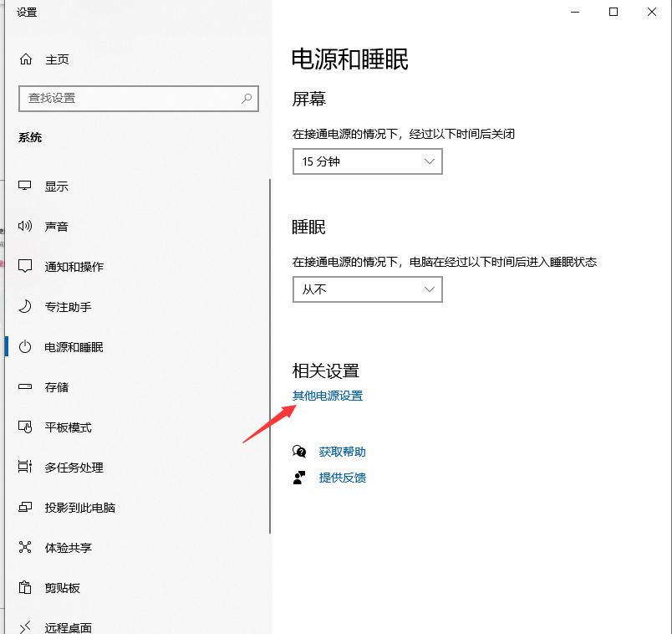This screenshot has height=634, width=672.
Task: Open 存储 (Storage) settings
Action: (x=24, y=386)
